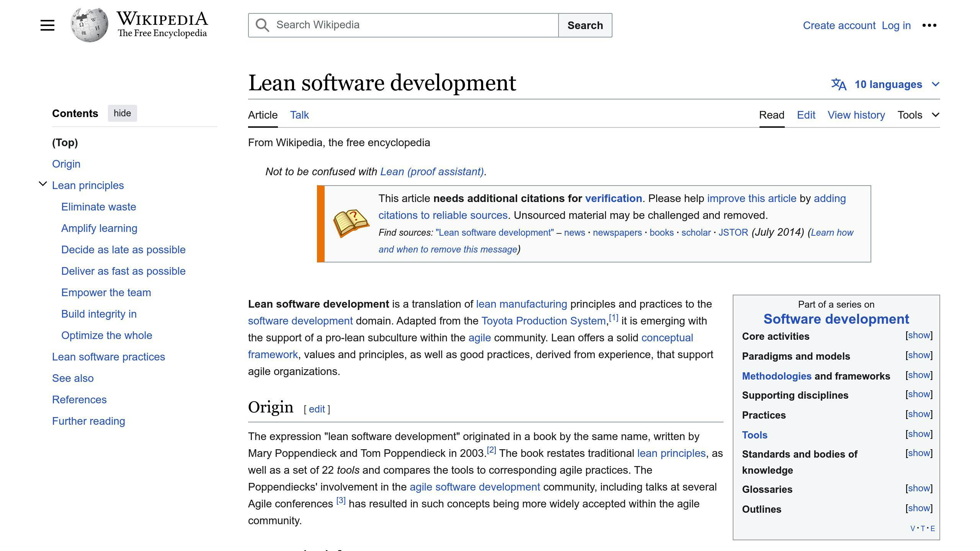Edit the Origin section
The height and width of the screenshot is (551, 980).
tap(316, 409)
